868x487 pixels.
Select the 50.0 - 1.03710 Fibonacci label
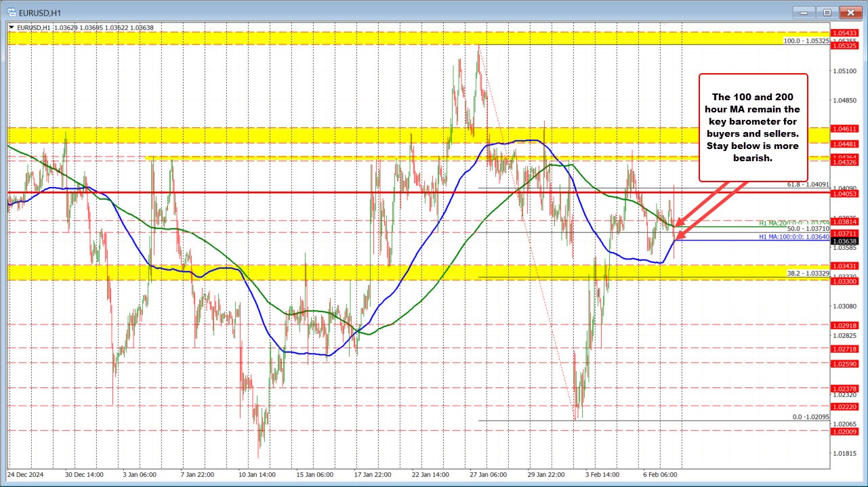(810, 229)
